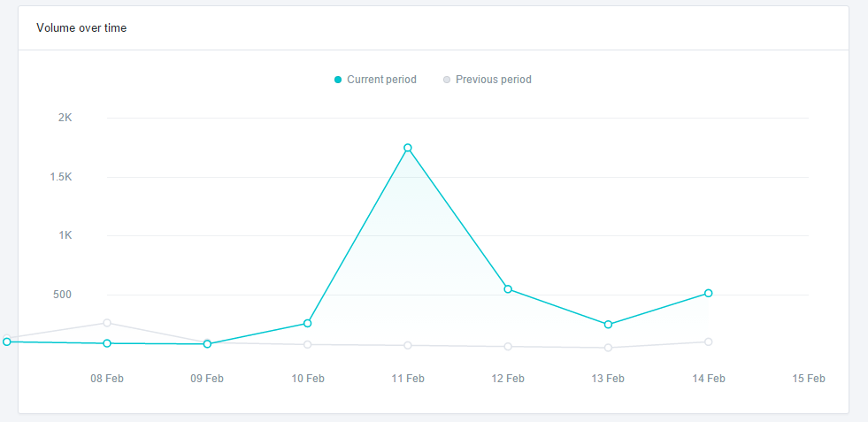868x422 pixels.
Task: Select the current period 09 Feb point
Action: (207, 344)
